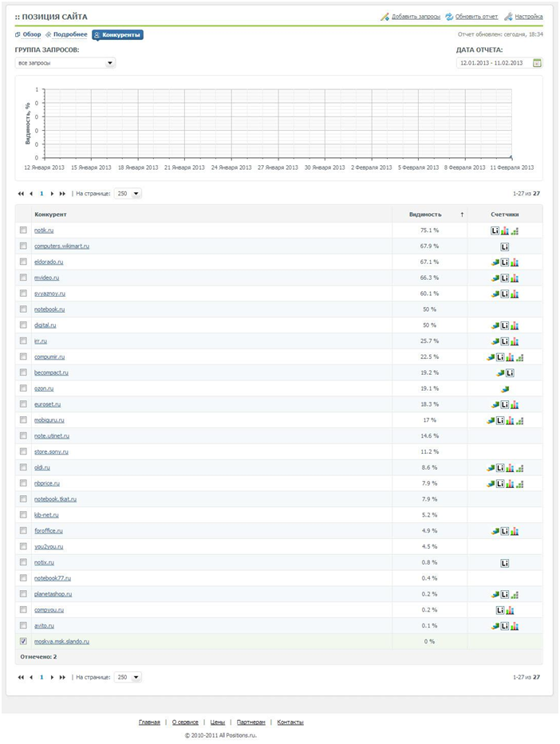The image size is (560, 744).
Task: Open the bar-chart counter for nbprice.ru
Action: [x=510, y=484]
